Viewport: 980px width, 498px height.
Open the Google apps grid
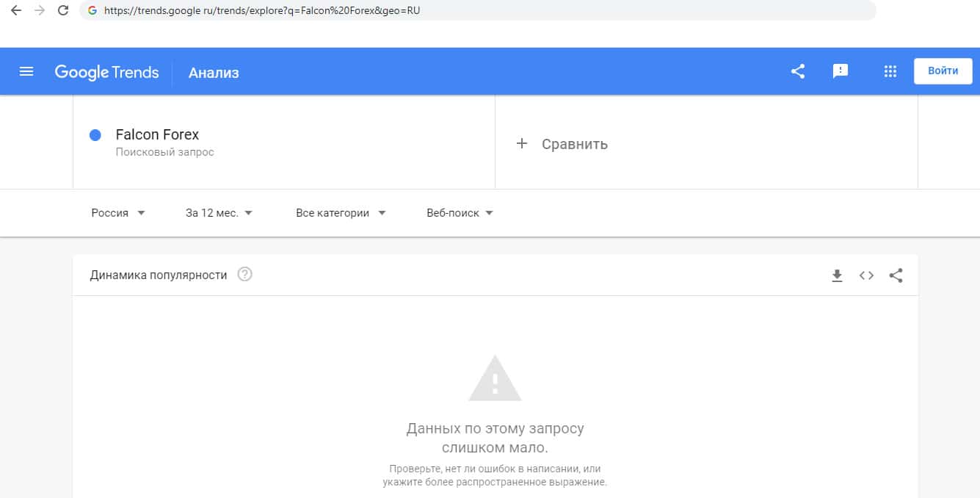pyautogui.click(x=890, y=71)
